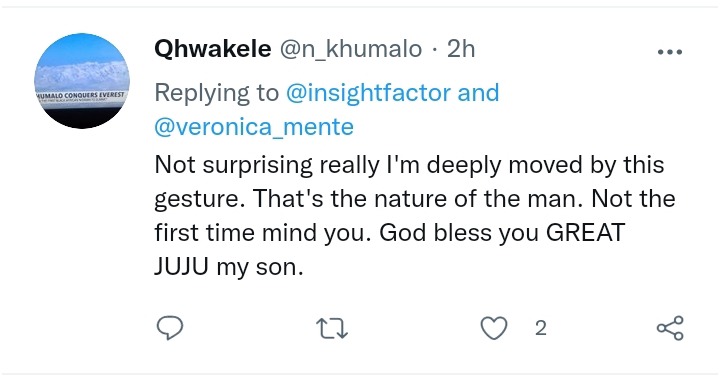Screen dimensions: 720x381
Task: Click the reply speech bubble icon
Action: click(x=170, y=328)
